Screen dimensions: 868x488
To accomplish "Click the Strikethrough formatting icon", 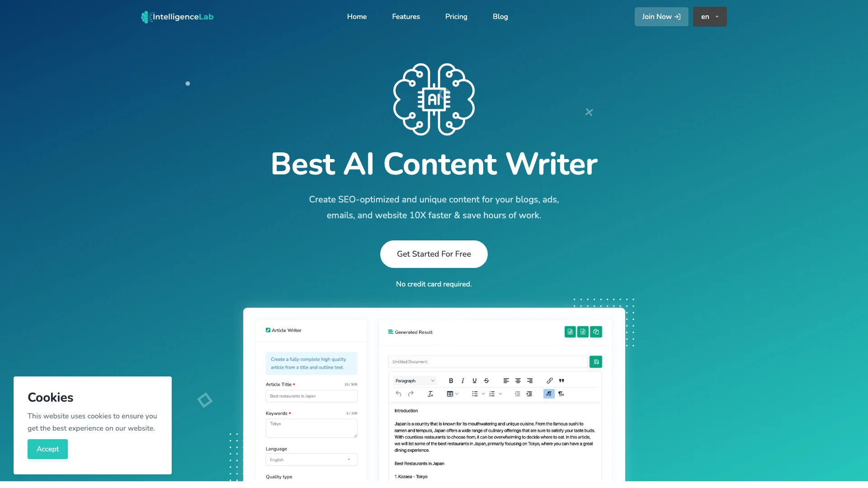I will click(x=486, y=381).
